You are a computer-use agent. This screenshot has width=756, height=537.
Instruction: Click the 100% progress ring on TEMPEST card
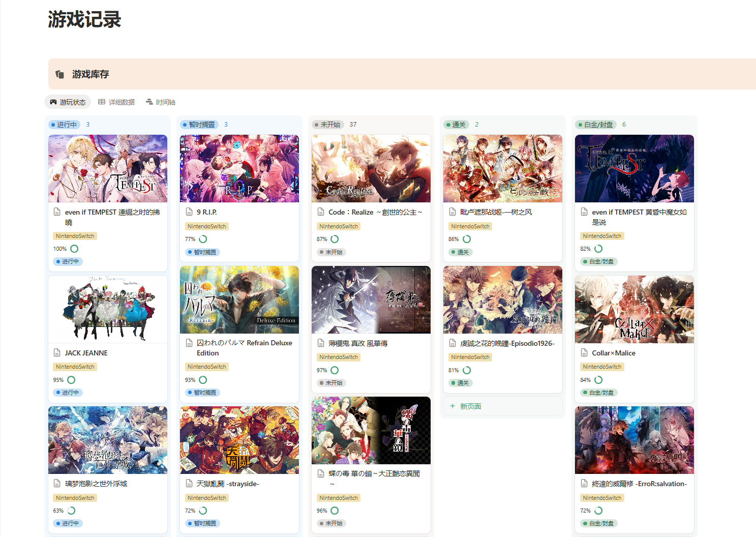74,249
